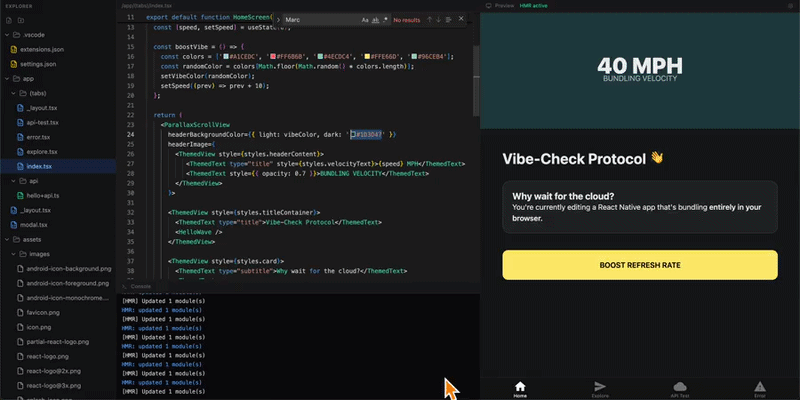Click into the find input containing "Marc"

point(320,19)
